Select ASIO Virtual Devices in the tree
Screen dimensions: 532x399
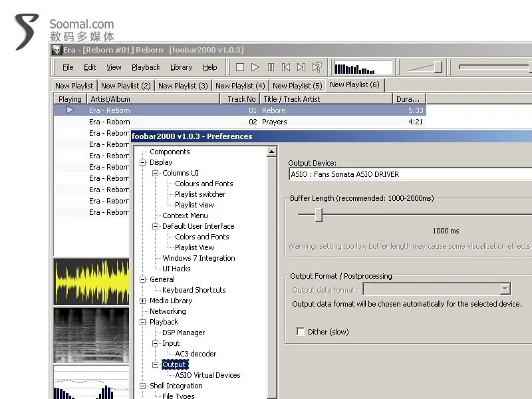pos(207,375)
